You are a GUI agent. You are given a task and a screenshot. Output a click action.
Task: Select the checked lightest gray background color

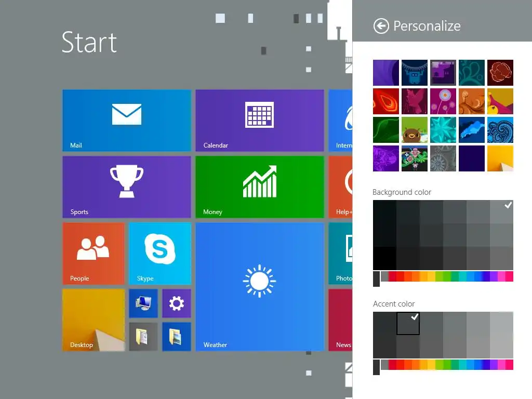point(501,212)
